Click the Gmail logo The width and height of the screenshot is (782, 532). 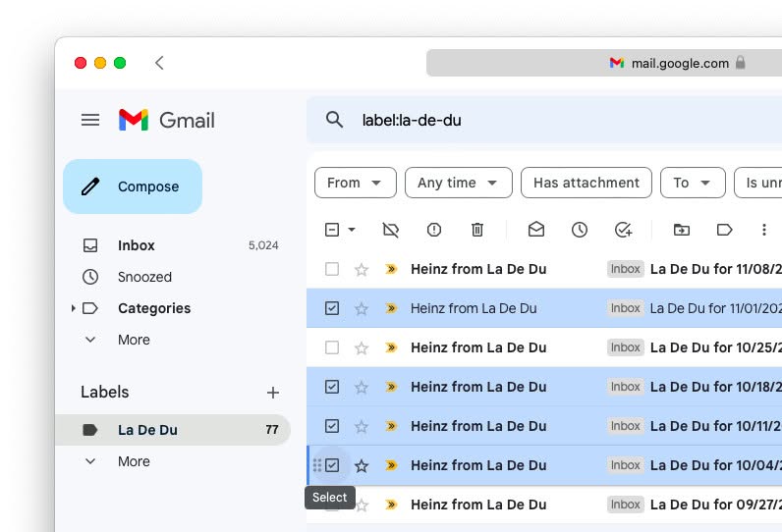coord(167,120)
